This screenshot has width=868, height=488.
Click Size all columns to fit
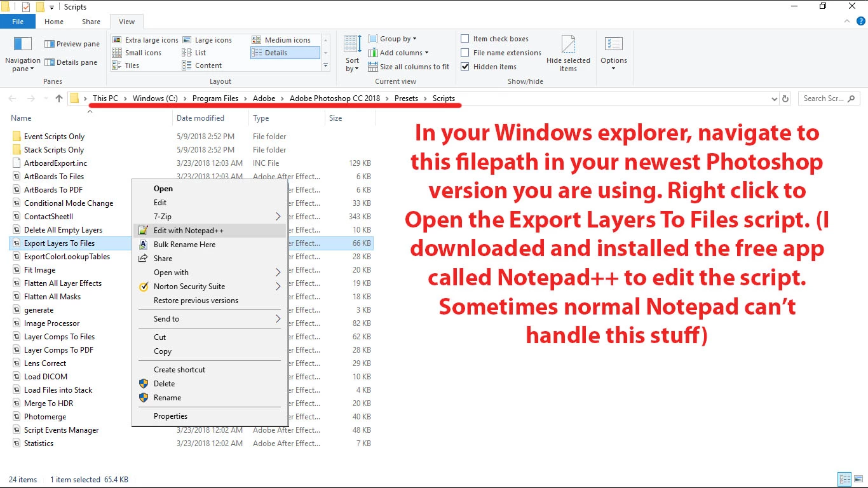(x=409, y=67)
